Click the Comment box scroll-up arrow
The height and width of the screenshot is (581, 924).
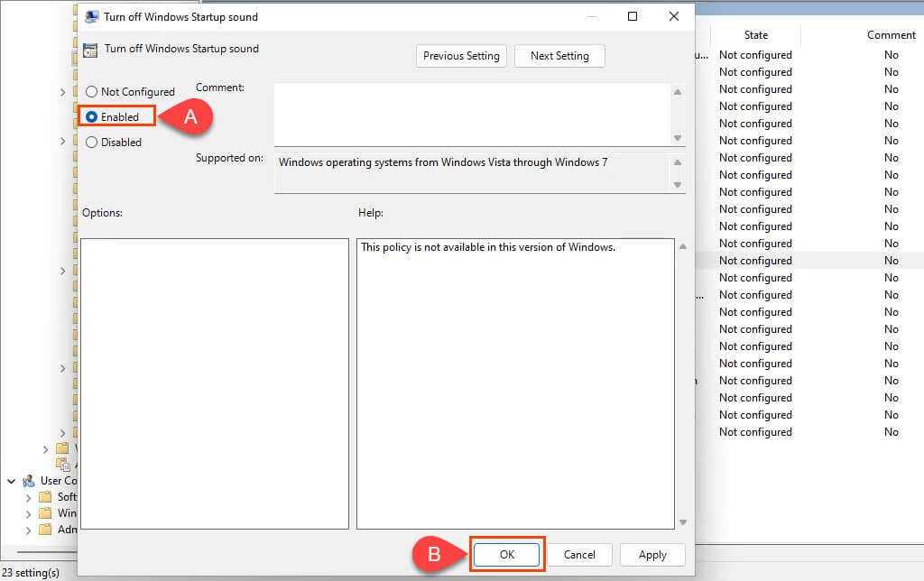click(x=678, y=92)
